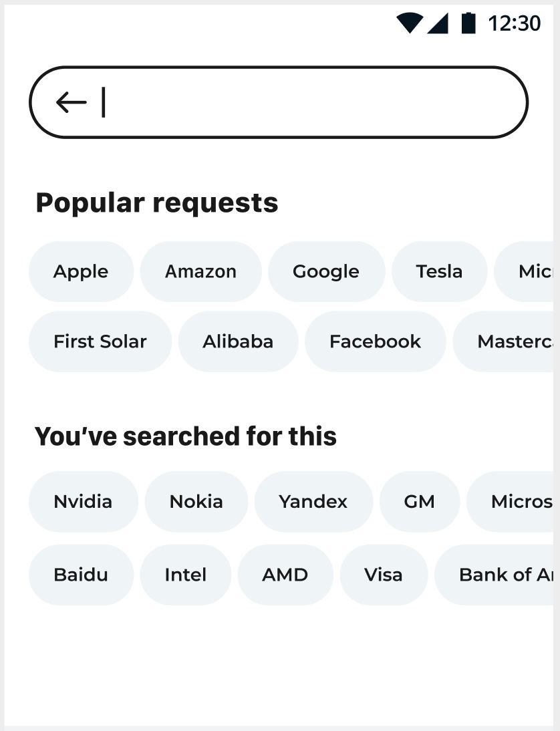The width and height of the screenshot is (560, 731).
Task: Tap the Nokia recent search chip
Action: pos(196,502)
